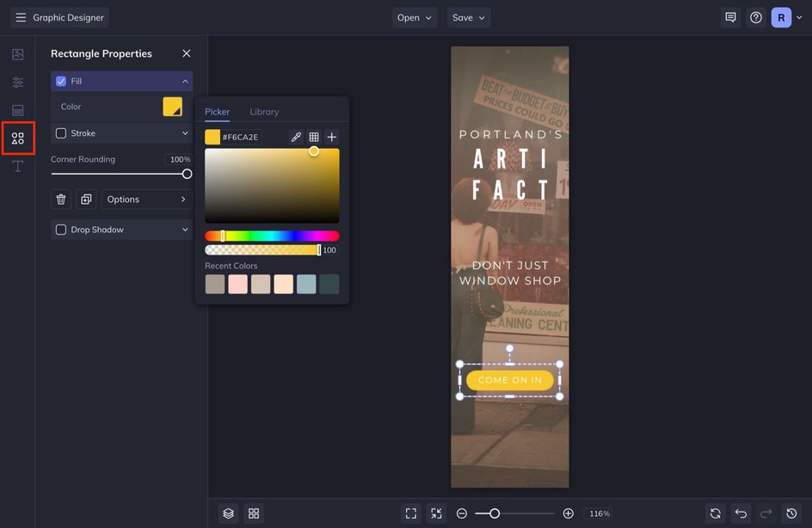The image size is (812, 528).
Task: Click the reset loop icon in bottom bar
Action: pyautogui.click(x=715, y=513)
